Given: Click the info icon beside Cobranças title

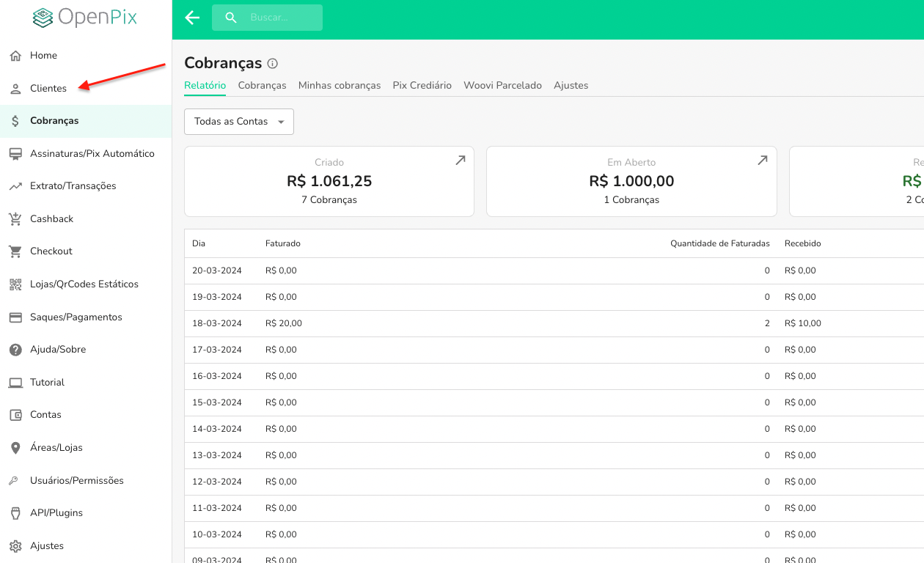Looking at the screenshot, I should coord(273,64).
